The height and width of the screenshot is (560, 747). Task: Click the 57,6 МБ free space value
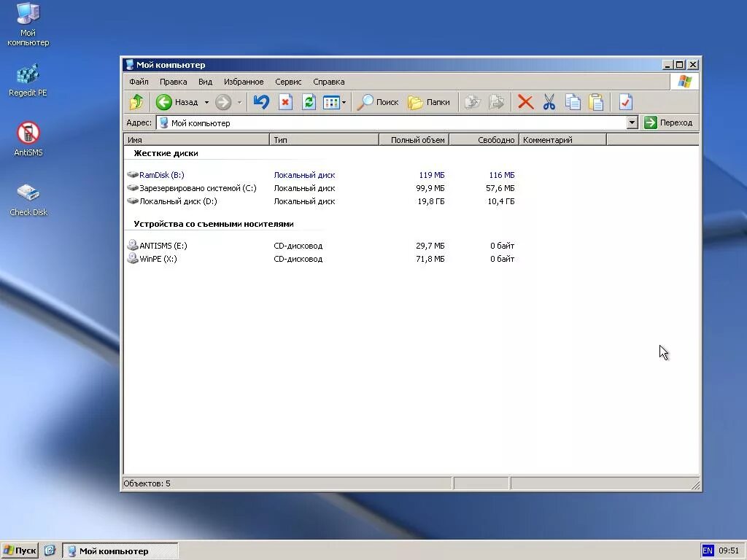tap(500, 188)
